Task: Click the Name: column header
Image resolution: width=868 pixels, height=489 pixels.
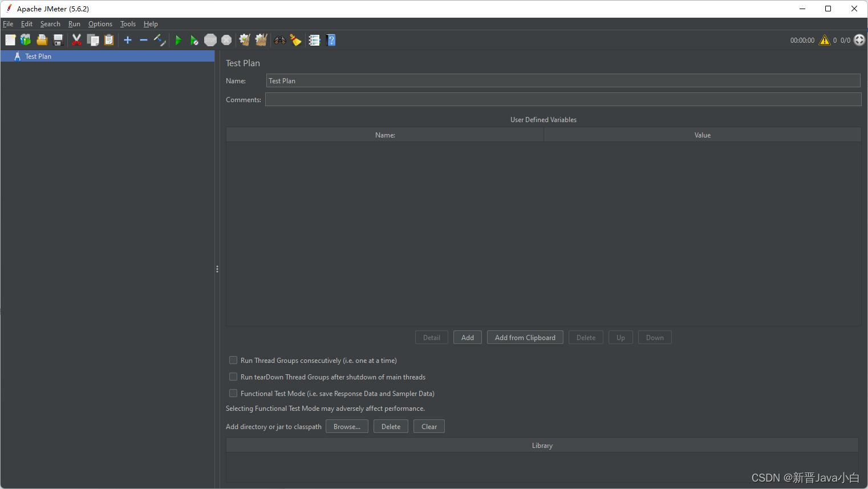Action: coord(385,135)
